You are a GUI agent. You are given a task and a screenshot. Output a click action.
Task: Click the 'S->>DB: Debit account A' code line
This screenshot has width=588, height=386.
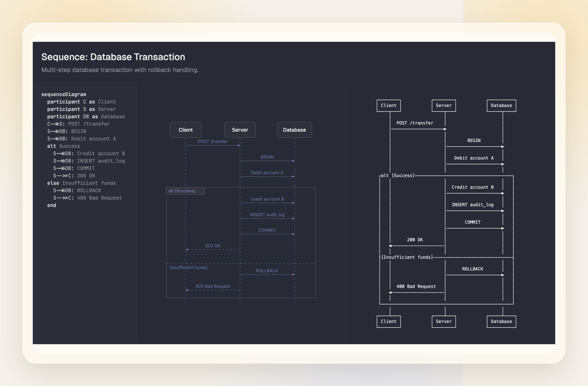pos(81,138)
